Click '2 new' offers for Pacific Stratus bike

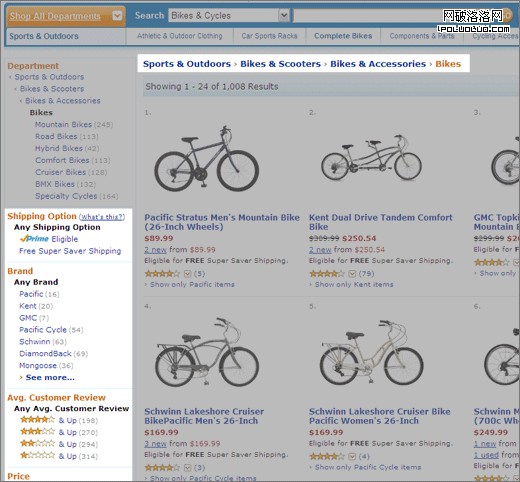pos(155,250)
